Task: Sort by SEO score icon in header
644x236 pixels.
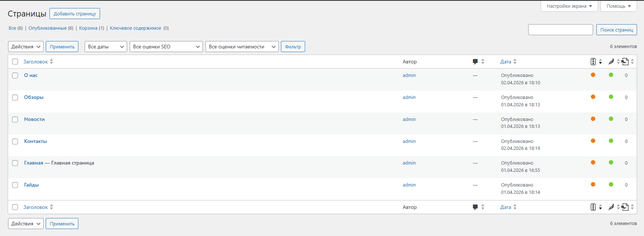Action: coord(593,62)
